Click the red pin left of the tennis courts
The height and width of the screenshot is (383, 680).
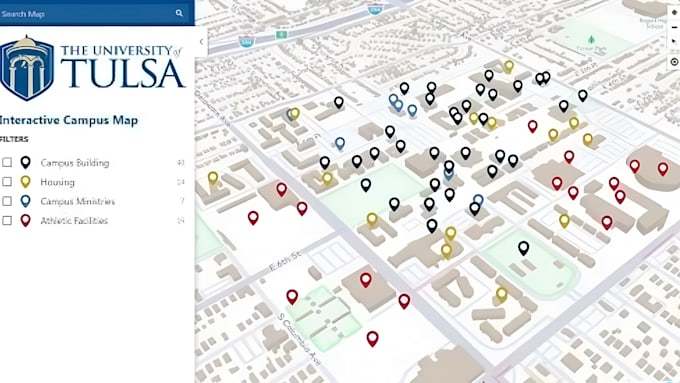tap(292, 297)
